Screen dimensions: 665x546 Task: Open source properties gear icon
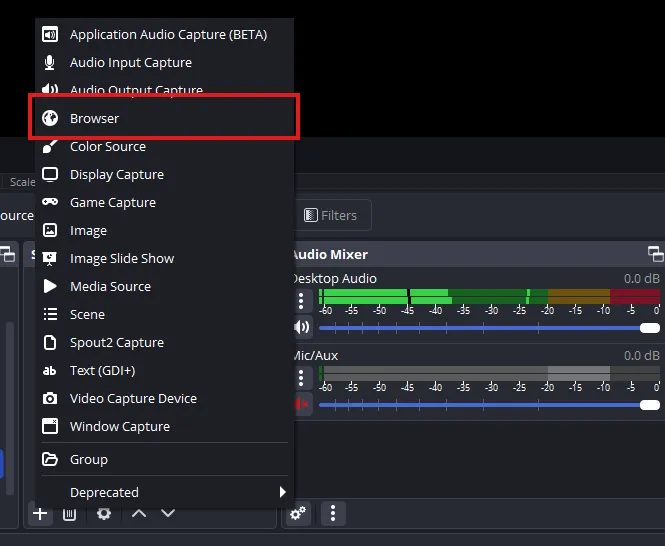[x=104, y=514]
